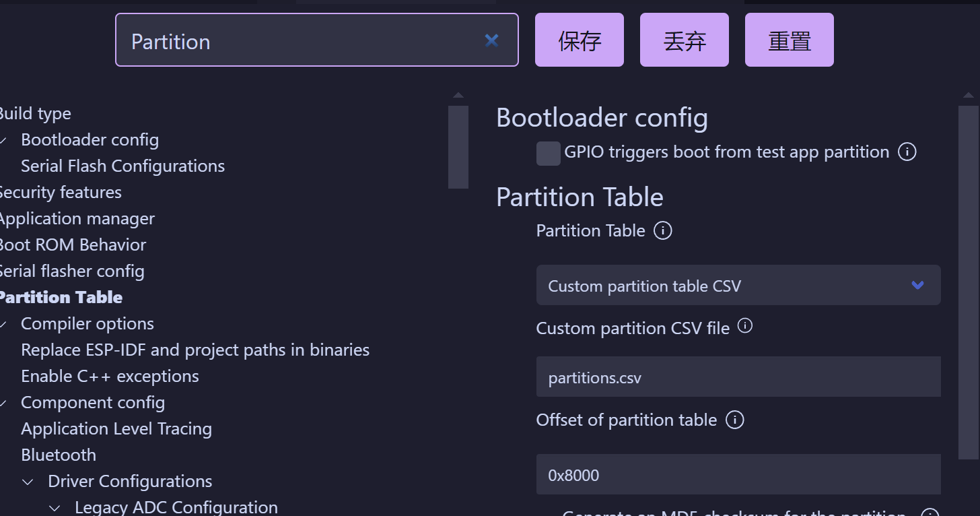Focus the partitions.csv file name field
Screen dimensions: 980x516
point(738,377)
